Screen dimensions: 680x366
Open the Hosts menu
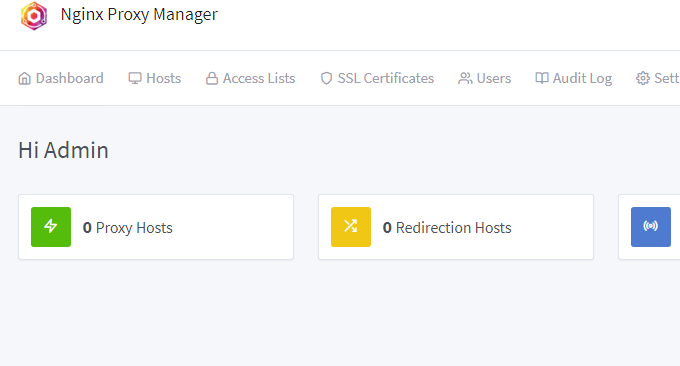tap(155, 78)
